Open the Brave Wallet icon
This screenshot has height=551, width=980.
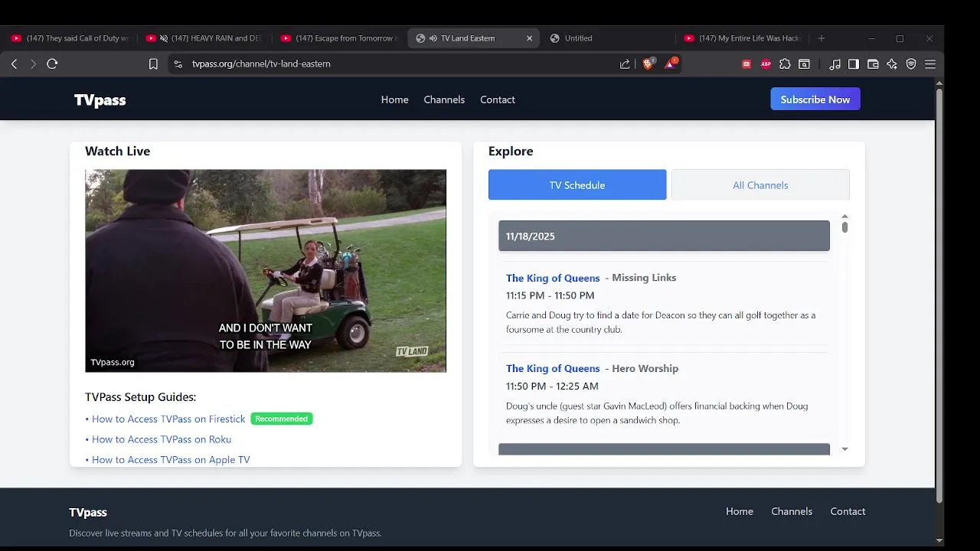click(x=873, y=64)
